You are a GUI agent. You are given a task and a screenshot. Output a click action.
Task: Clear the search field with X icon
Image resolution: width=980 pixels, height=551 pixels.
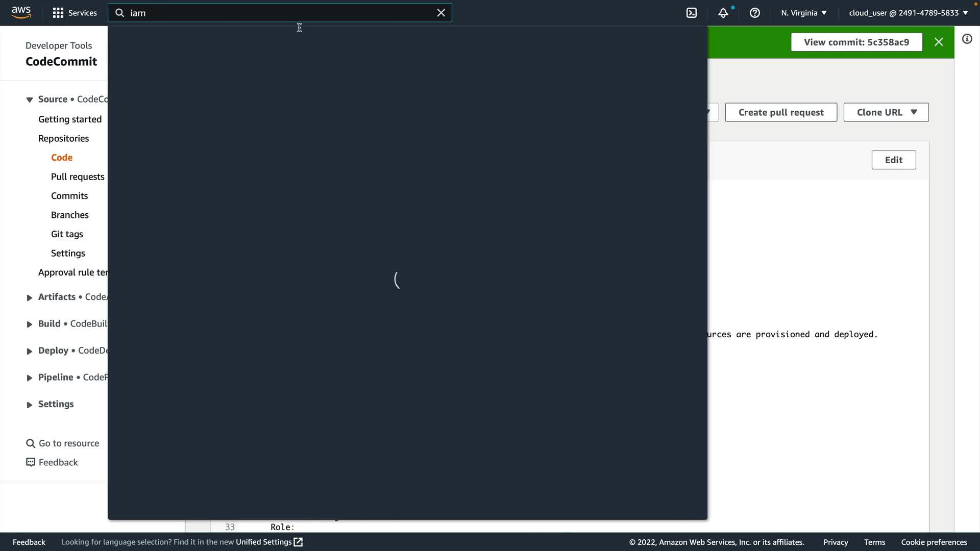point(441,13)
